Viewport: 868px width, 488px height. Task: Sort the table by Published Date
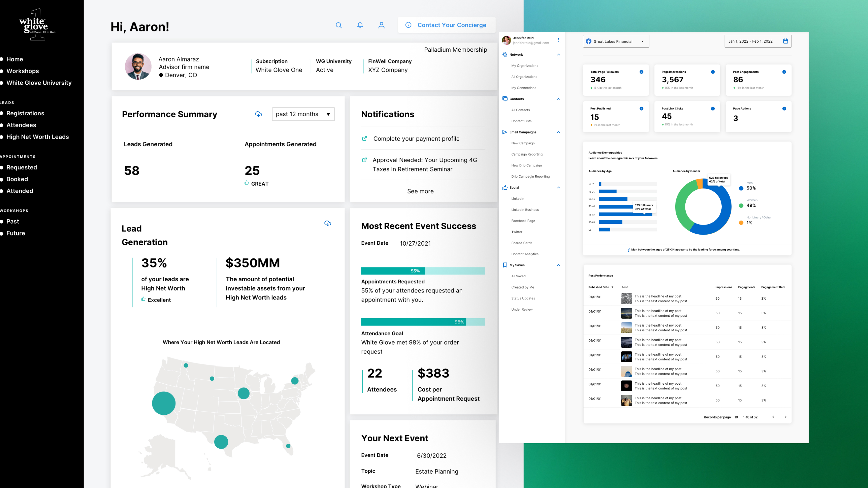(600, 287)
